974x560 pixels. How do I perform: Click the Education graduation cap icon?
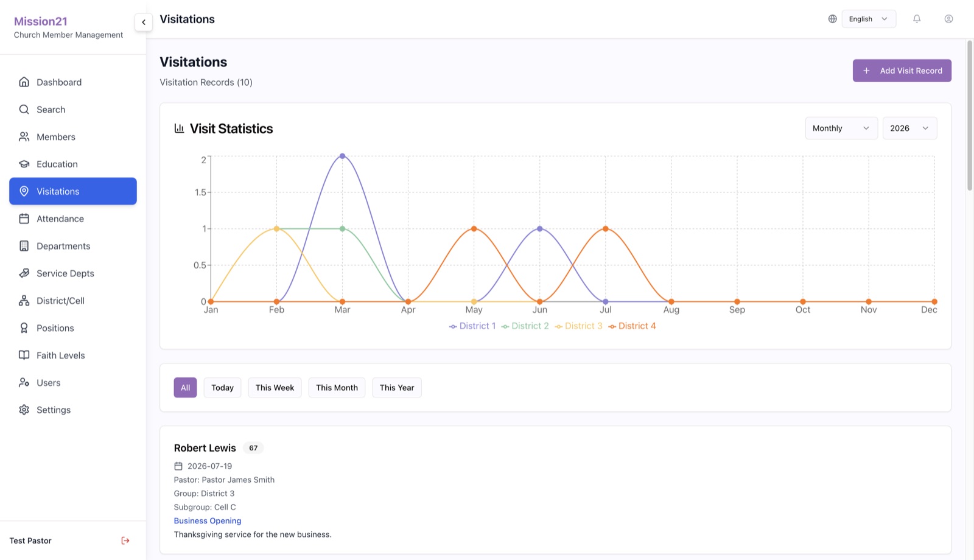pos(24,164)
